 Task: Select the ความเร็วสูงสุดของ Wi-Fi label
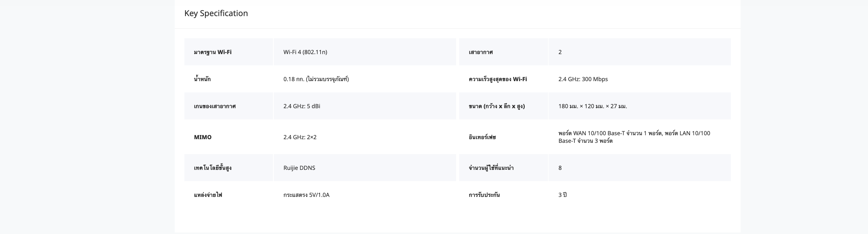tap(497, 79)
